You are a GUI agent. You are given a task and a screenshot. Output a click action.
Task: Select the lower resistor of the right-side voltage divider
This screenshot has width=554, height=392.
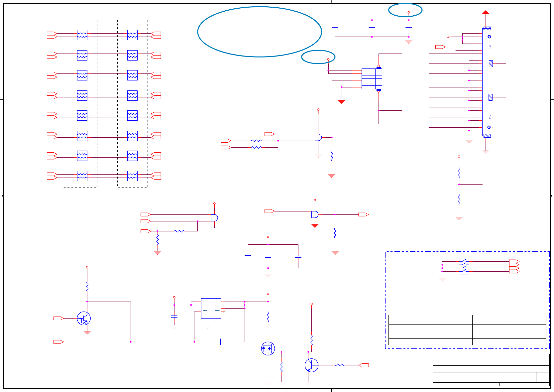459,199
